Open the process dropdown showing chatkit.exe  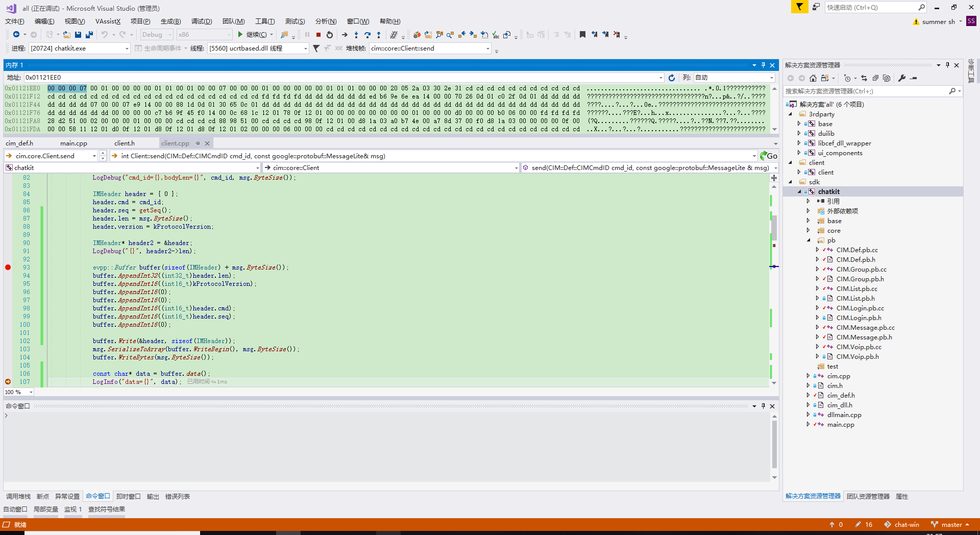[80, 48]
